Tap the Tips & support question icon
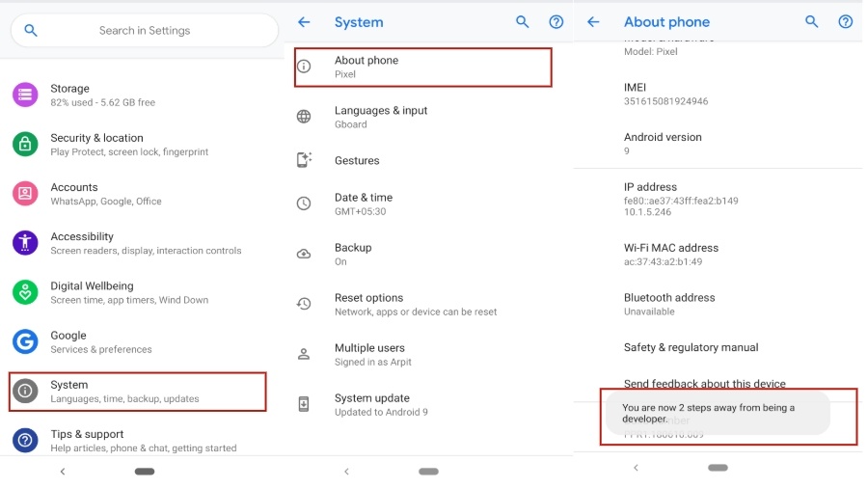The image size is (868, 488). (25, 440)
